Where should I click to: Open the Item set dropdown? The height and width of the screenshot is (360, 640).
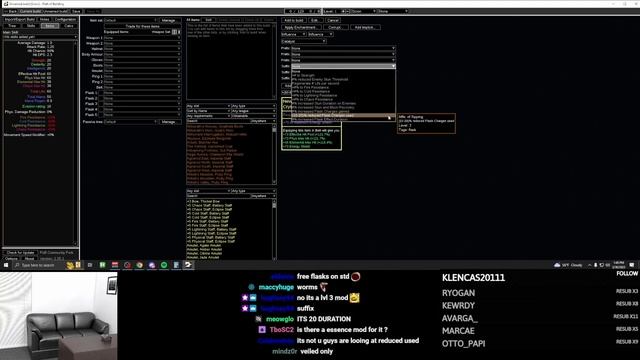[130, 20]
